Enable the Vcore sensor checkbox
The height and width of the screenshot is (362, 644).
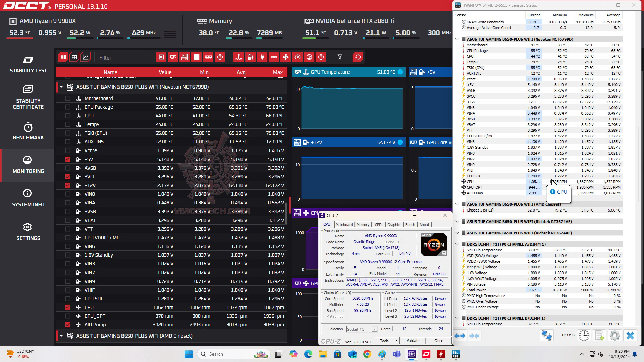tap(68, 150)
